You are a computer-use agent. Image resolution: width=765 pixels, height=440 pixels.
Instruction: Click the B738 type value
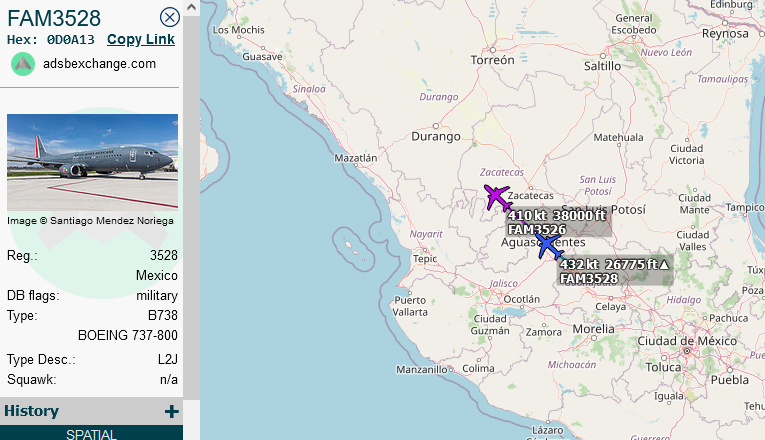coord(162,316)
